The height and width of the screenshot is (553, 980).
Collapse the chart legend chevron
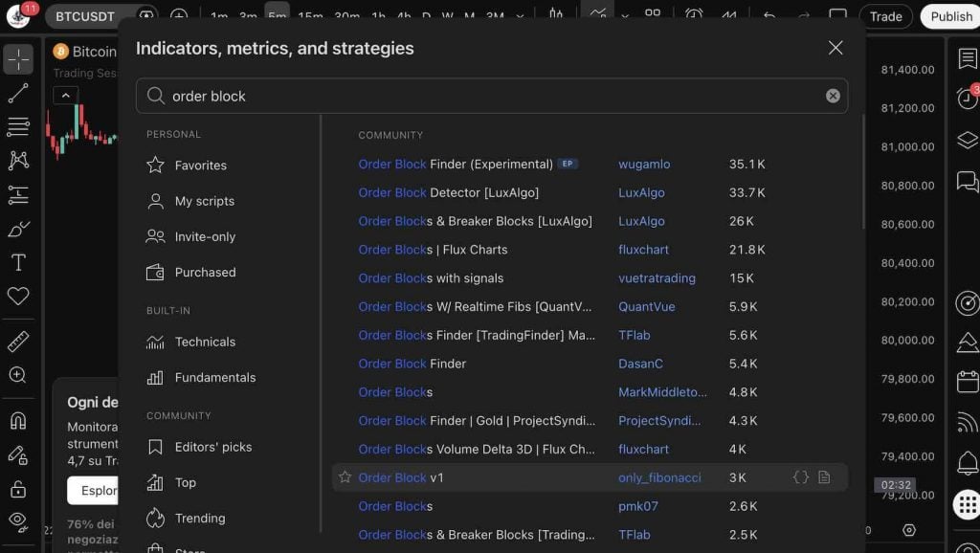tap(66, 96)
